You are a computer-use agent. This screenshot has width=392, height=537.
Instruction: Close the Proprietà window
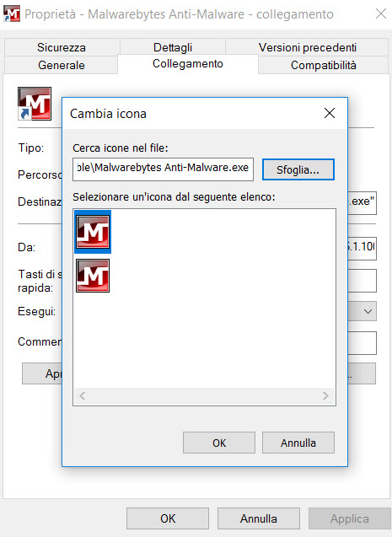click(381, 14)
